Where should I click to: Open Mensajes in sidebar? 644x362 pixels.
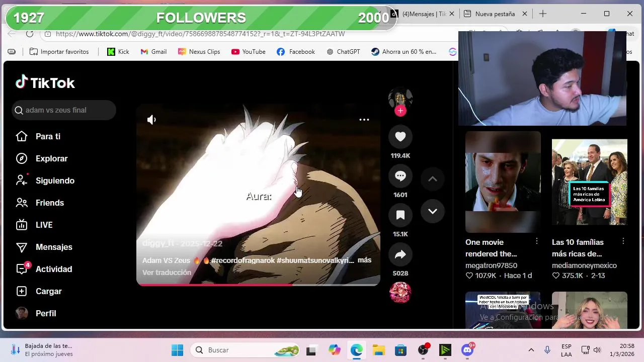[x=54, y=247]
